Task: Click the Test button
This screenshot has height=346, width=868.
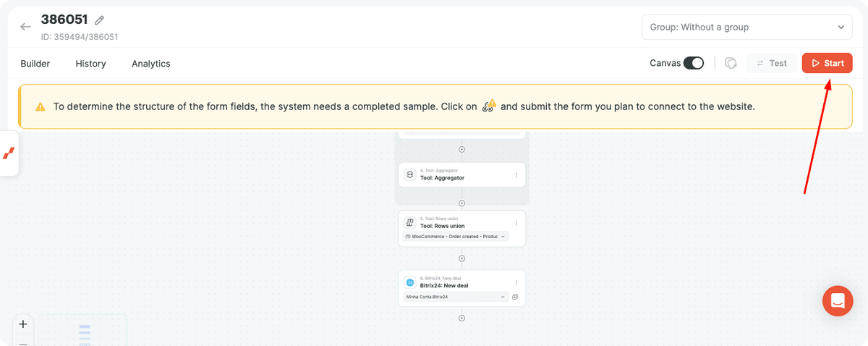Action: [x=772, y=63]
